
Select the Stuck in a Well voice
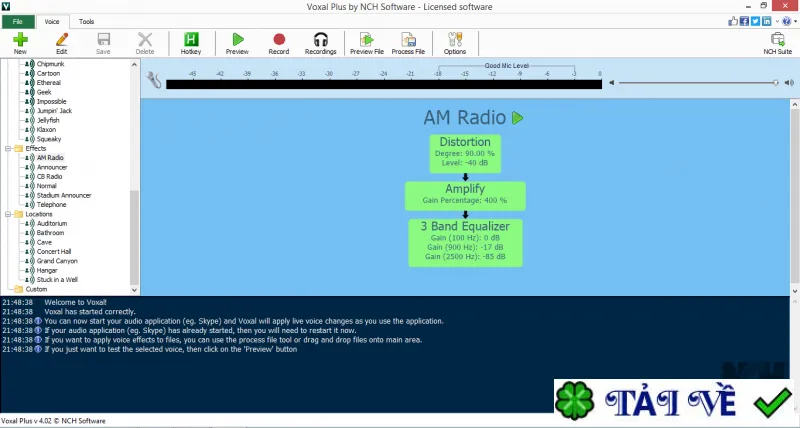pyautogui.click(x=57, y=280)
